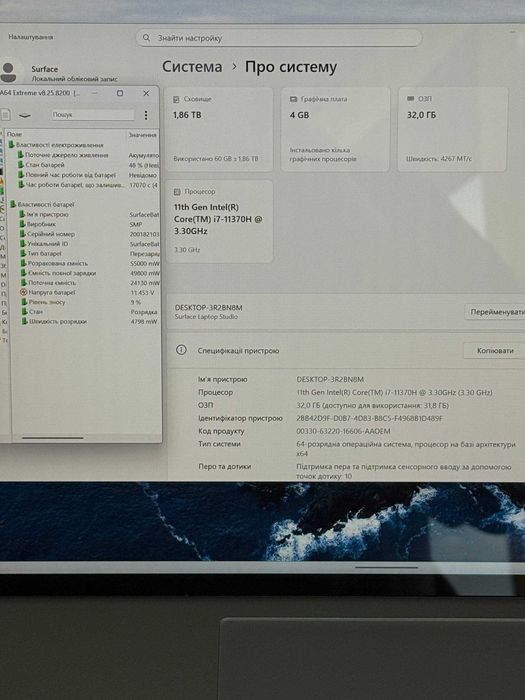This screenshot has height=700, width=525.
Task: Select the value '4798 mW' in AIDA64
Action: coord(144,321)
